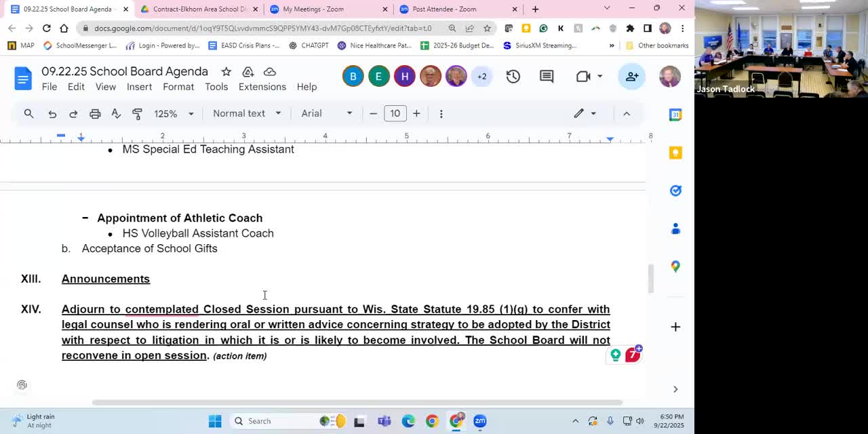Redo the last action
This screenshot has width=868, height=434.
[73, 113]
